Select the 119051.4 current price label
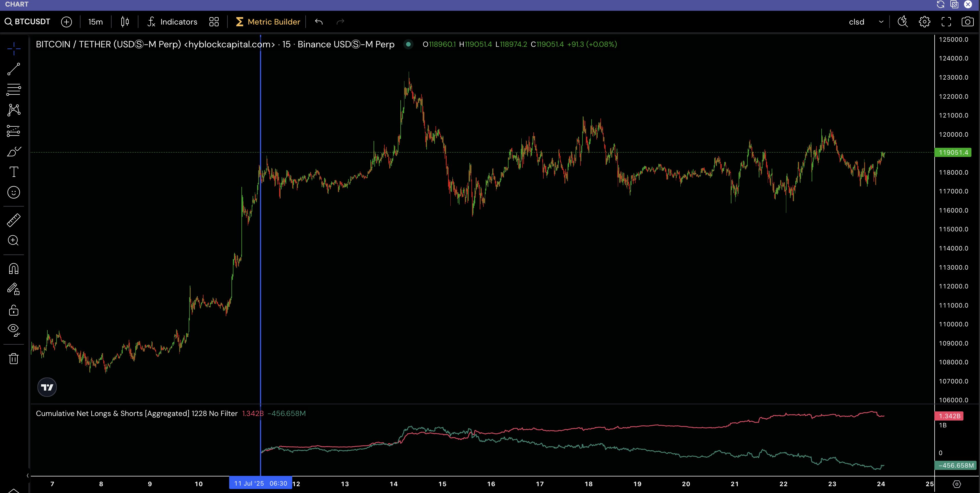 coord(953,153)
